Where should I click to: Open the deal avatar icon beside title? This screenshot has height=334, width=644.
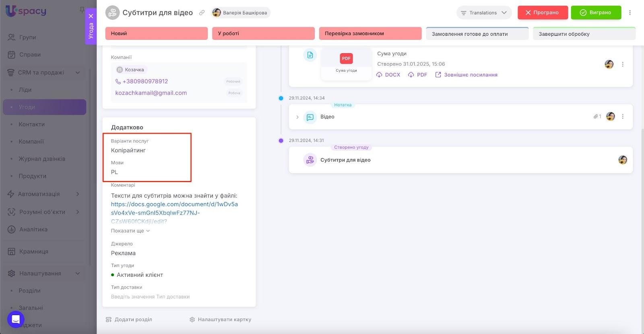[112, 12]
